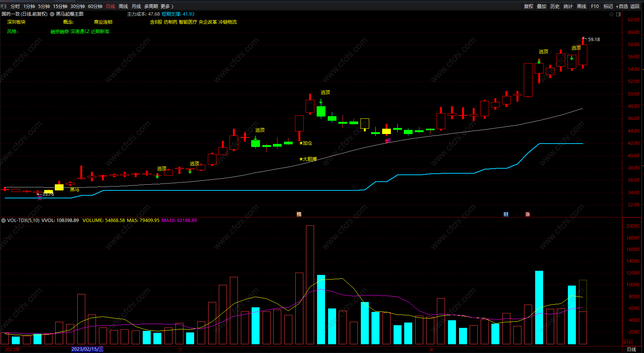
Task: Open the 多周期 multi-period view
Action: [x=151, y=6]
